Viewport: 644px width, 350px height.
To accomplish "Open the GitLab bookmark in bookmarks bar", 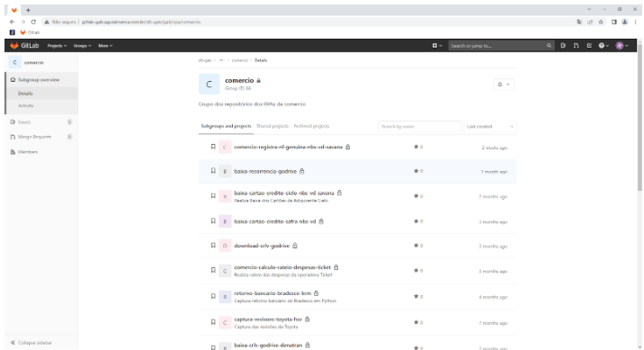I will (x=30, y=32).
